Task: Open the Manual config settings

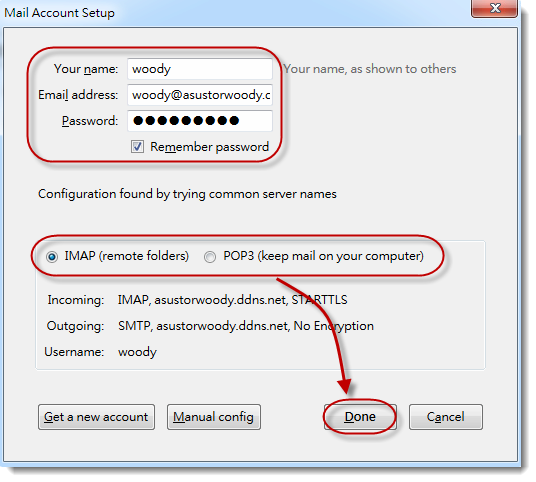Action: (x=214, y=417)
